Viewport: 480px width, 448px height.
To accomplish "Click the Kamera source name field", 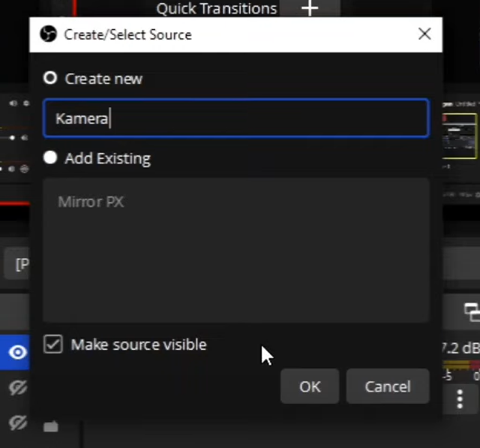I will [235, 118].
